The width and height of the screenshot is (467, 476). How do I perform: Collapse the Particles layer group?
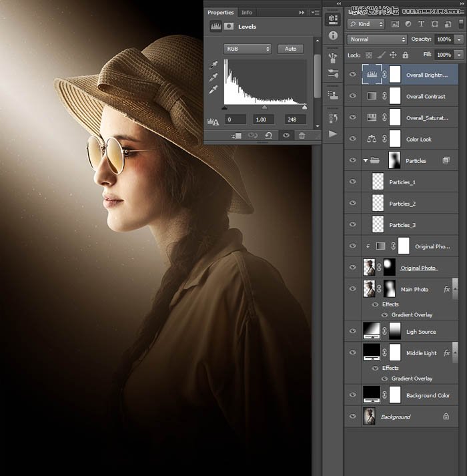[x=365, y=160]
